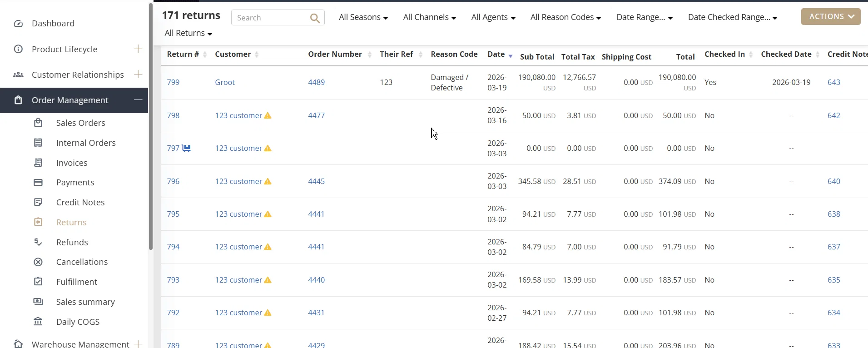Click the Sales summary icon
This screenshot has width=868, height=348.
pos(38,302)
